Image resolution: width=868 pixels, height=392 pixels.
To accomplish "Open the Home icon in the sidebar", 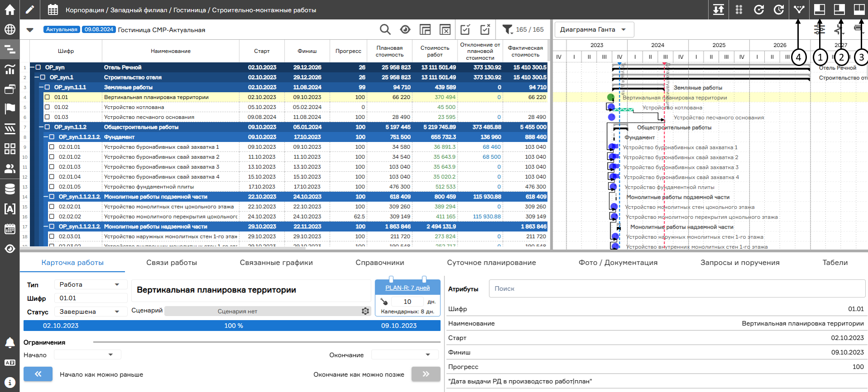I will tap(10, 9).
